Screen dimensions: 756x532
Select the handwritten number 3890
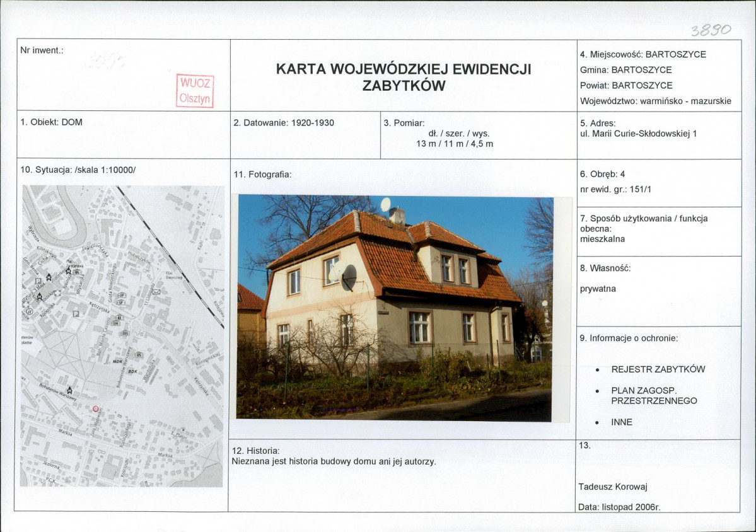click(x=711, y=30)
